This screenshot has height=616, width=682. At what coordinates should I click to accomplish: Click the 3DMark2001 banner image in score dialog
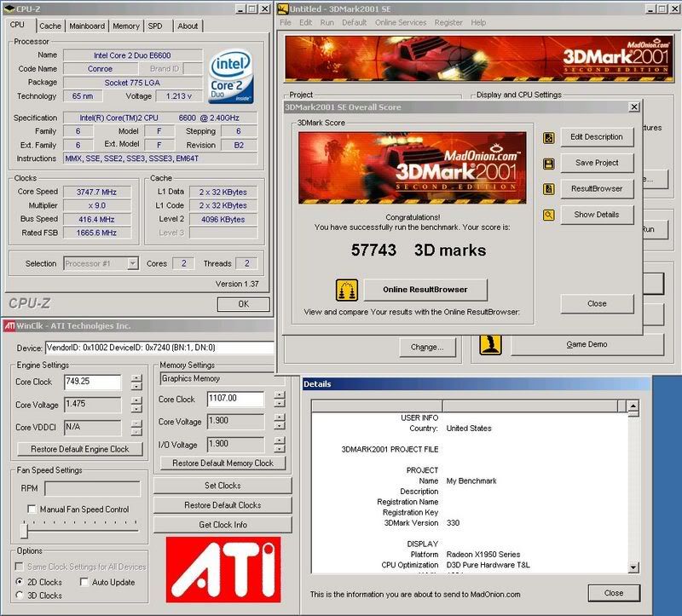412,168
